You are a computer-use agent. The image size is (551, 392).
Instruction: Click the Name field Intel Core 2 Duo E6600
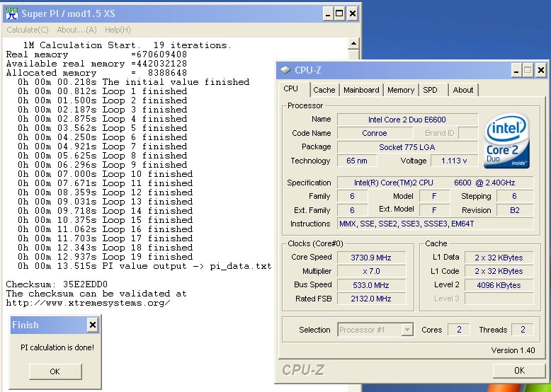(407, 120)
